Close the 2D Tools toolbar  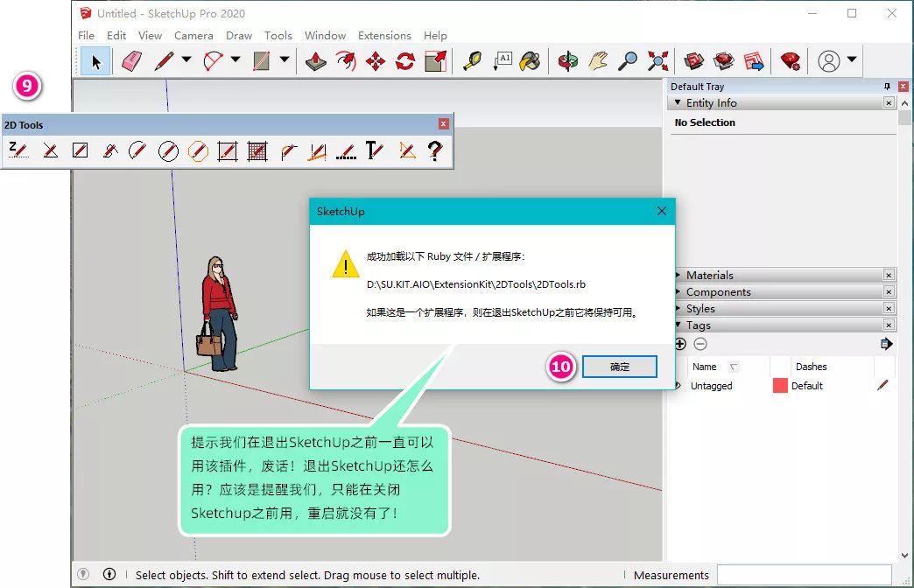click(x=444, y=124)
